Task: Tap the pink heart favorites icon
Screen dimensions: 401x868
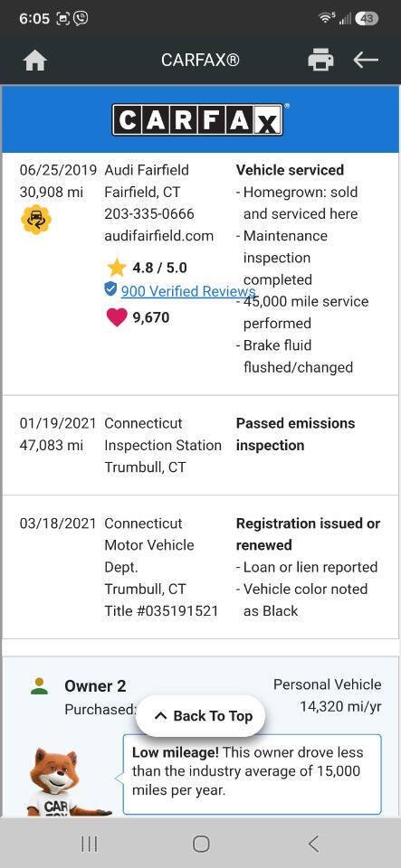Action: (116, 317)
